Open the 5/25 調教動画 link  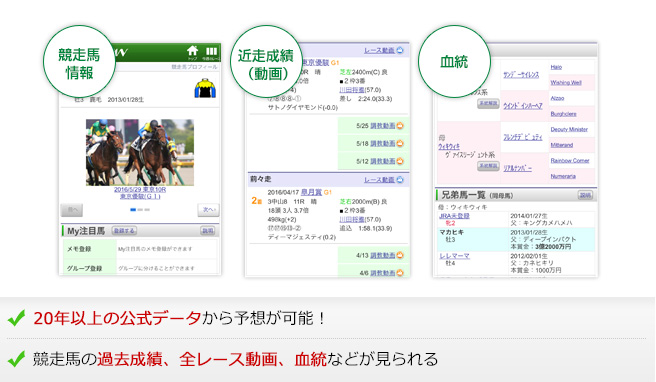382,126
